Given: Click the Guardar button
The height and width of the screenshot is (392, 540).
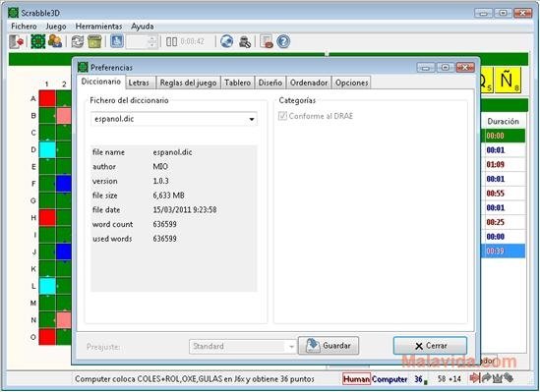Looking at the screenshot, I should (329, 346).
